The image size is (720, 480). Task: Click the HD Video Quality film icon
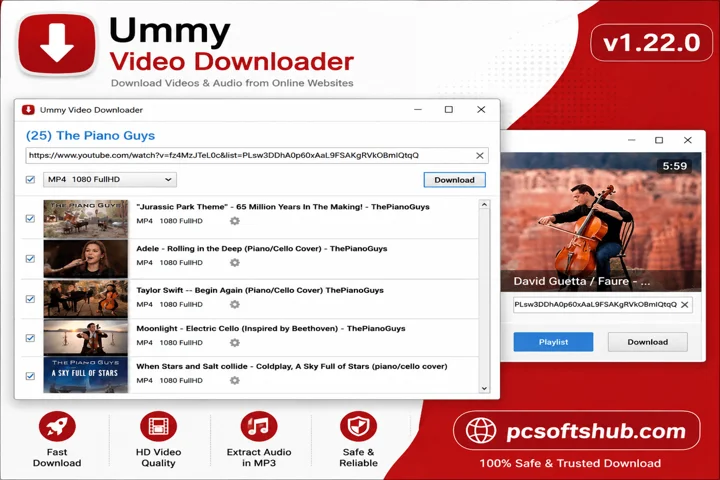158,426
